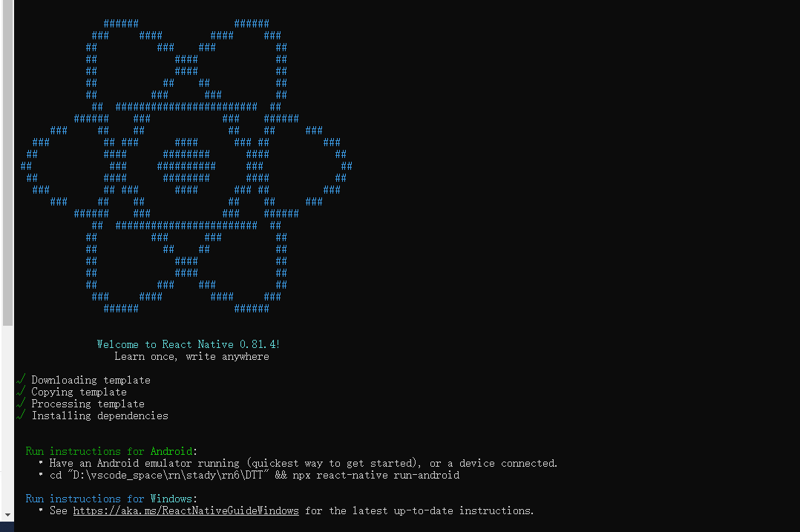Click the 'Downloading template' line
Screen dimensions: 800x532
[x=91, y=380]
